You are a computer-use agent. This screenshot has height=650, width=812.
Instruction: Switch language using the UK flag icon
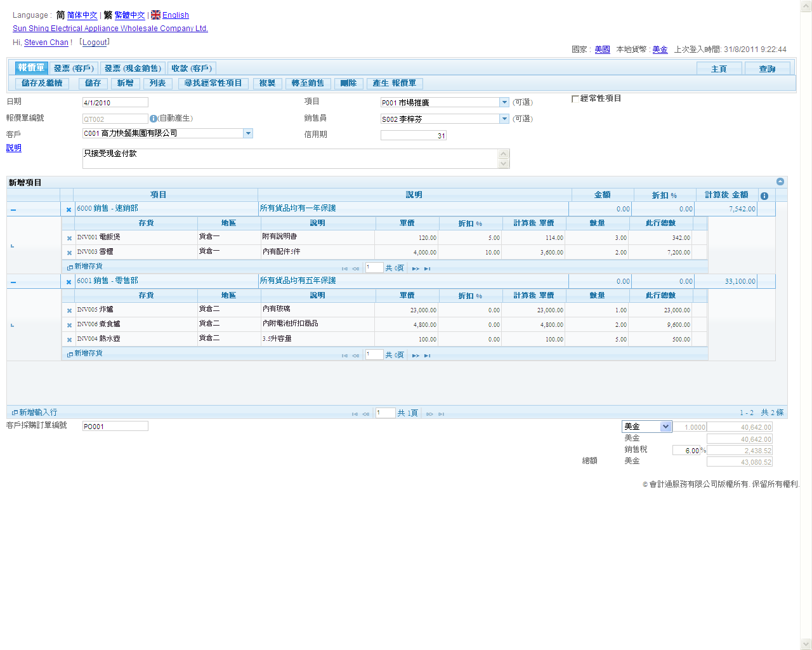point(155,15)
